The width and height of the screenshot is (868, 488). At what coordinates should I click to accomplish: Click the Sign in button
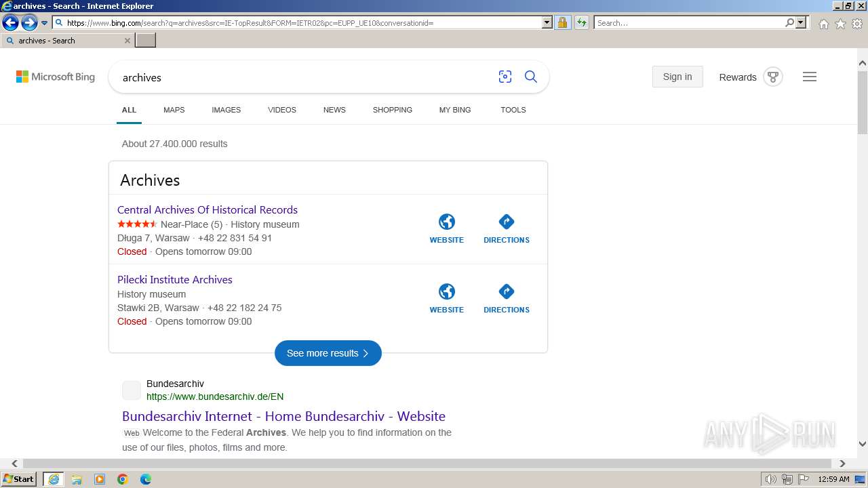(677, 77)
